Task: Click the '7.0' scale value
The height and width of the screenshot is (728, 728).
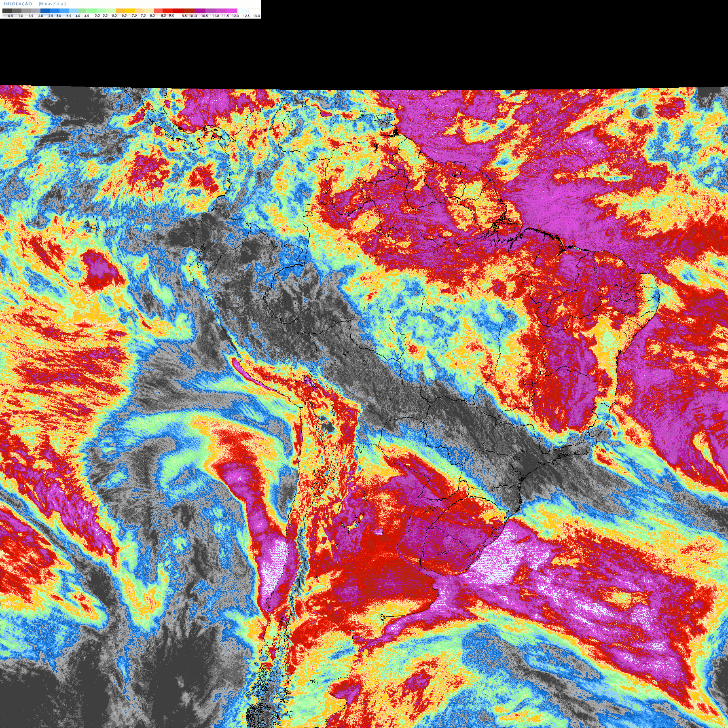Action: click(x=134, y=16)
